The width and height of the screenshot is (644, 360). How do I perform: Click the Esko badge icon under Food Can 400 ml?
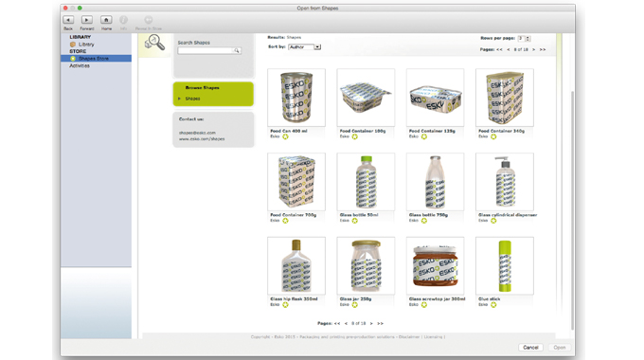point(285,136)
